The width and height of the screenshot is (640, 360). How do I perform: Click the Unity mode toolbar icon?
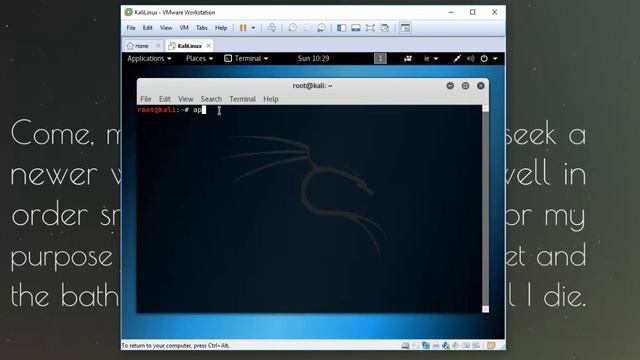tap(384, 28)
